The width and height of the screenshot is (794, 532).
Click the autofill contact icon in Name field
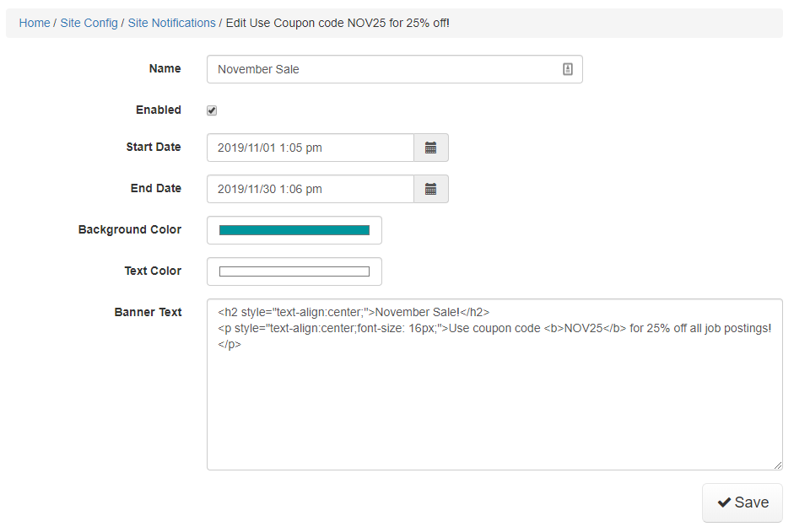(568, 69)
